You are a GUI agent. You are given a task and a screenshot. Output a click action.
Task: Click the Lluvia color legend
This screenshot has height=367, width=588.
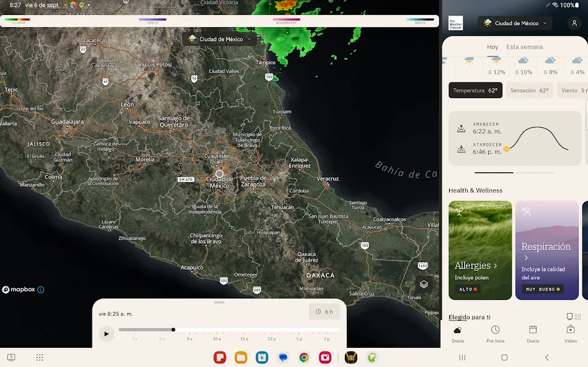(18, 20)
